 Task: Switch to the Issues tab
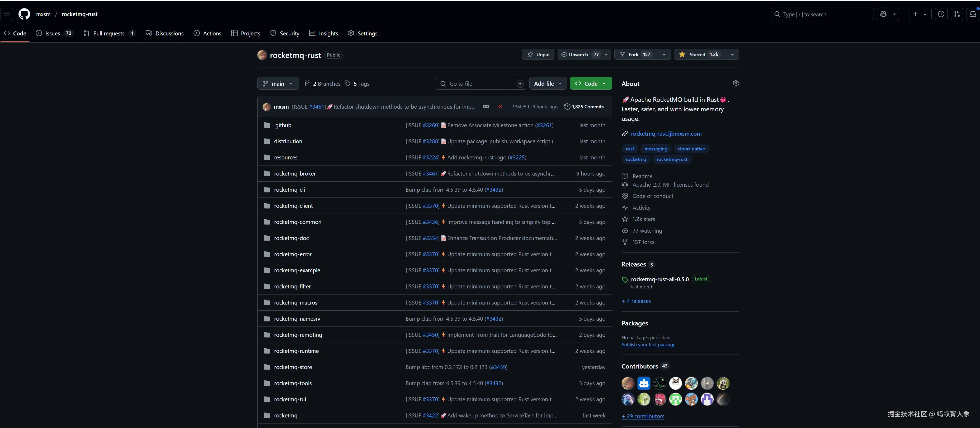click(x=53, y=34)
